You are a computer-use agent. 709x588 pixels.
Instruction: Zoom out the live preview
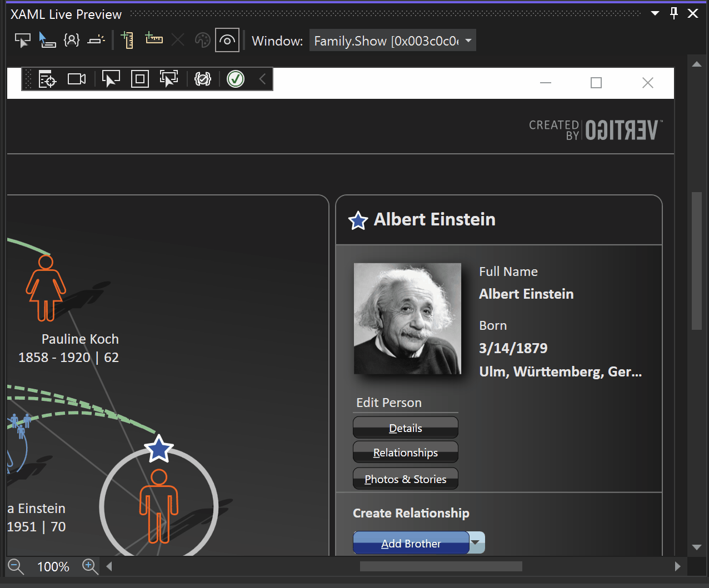(16, 566)
